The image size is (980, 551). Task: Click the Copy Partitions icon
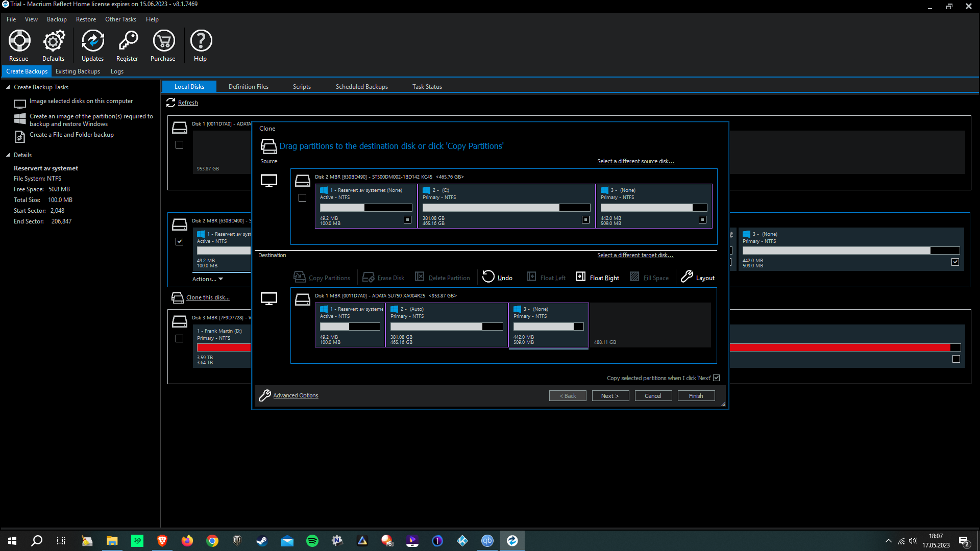[x=300, y=277]
